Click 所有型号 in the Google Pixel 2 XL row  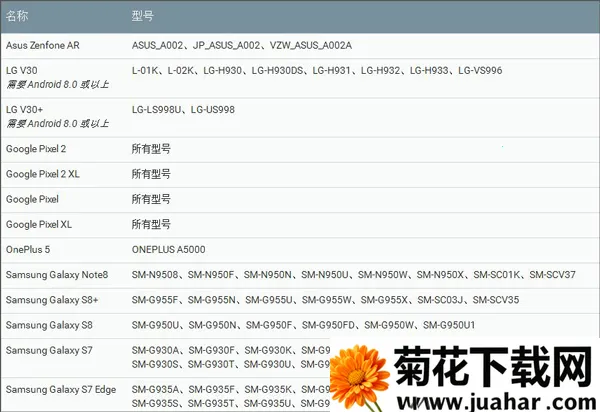(x=151, y=174)
